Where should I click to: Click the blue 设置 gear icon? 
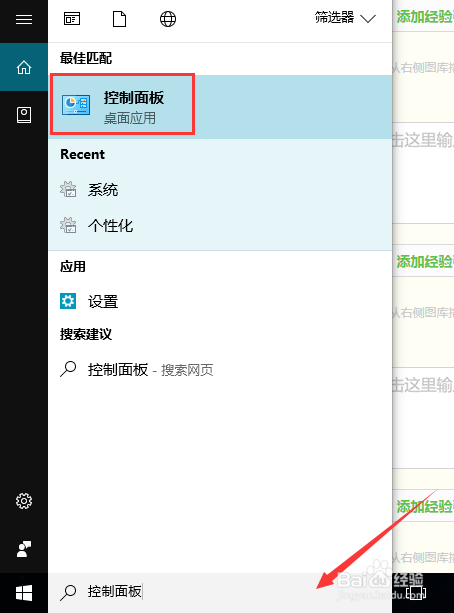tap(68, 301)
